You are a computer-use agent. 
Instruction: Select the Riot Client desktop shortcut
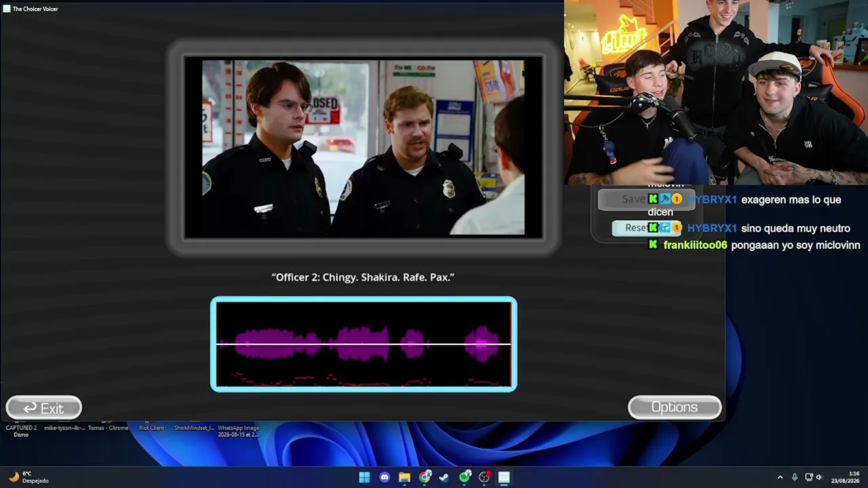[151, 428]
